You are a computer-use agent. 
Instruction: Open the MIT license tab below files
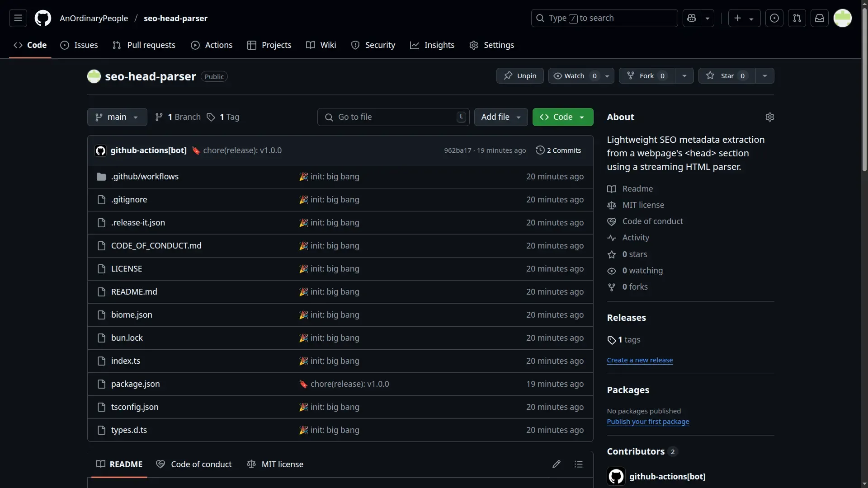point(275,464)
